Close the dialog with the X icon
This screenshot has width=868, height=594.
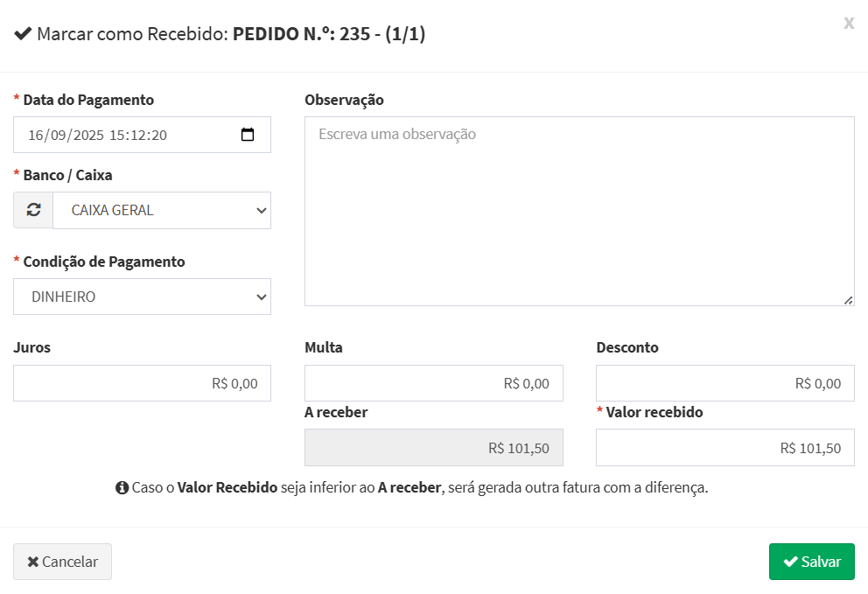tap(849, 24)
